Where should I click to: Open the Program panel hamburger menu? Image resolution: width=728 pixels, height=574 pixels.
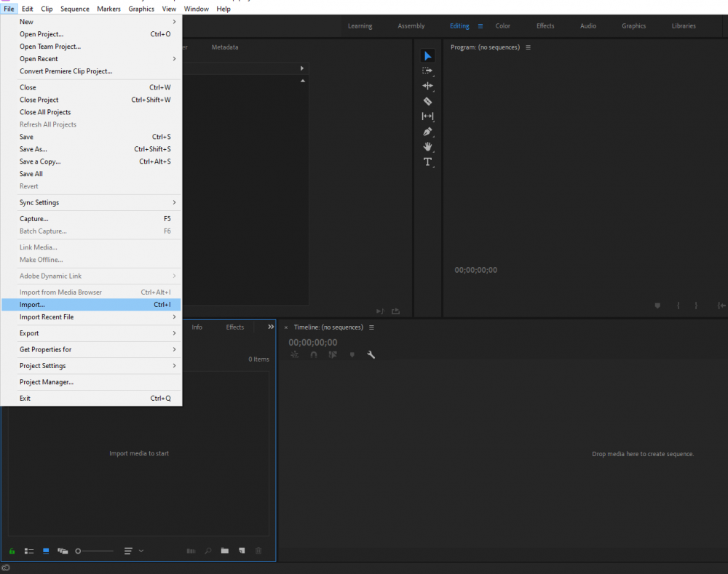click(528, 47)
